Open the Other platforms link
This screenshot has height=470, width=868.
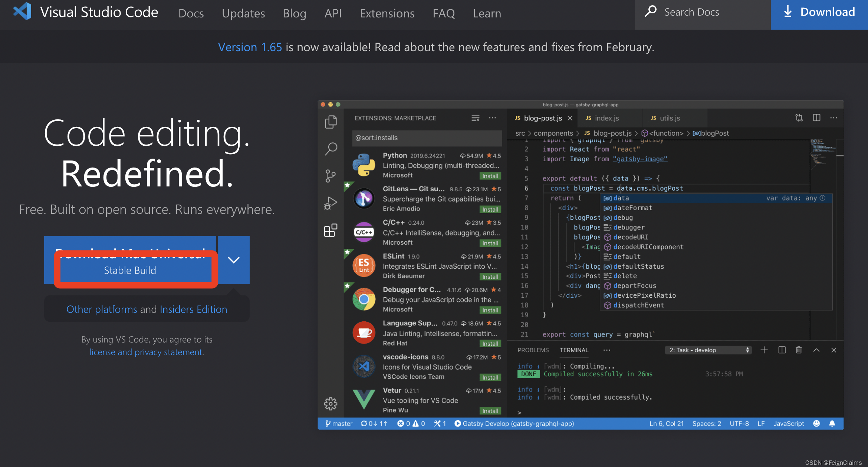[x=102, y=309]
